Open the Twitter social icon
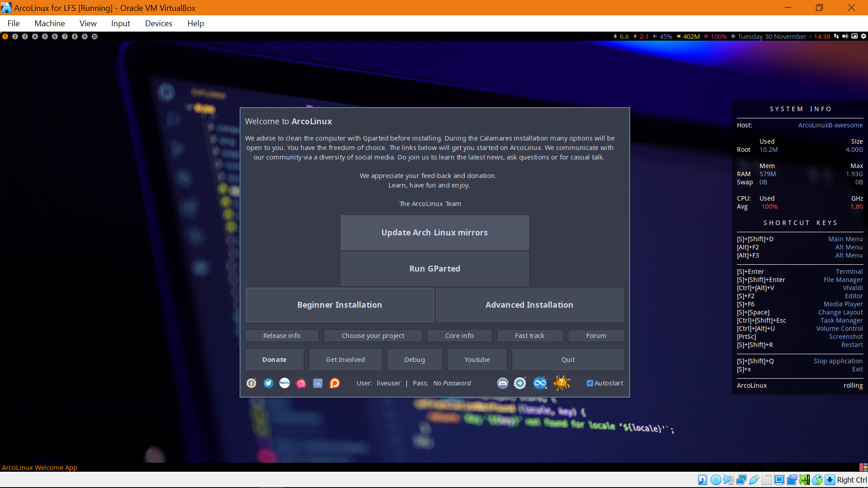This screenshot has height=488, width=868. point(269,383)
